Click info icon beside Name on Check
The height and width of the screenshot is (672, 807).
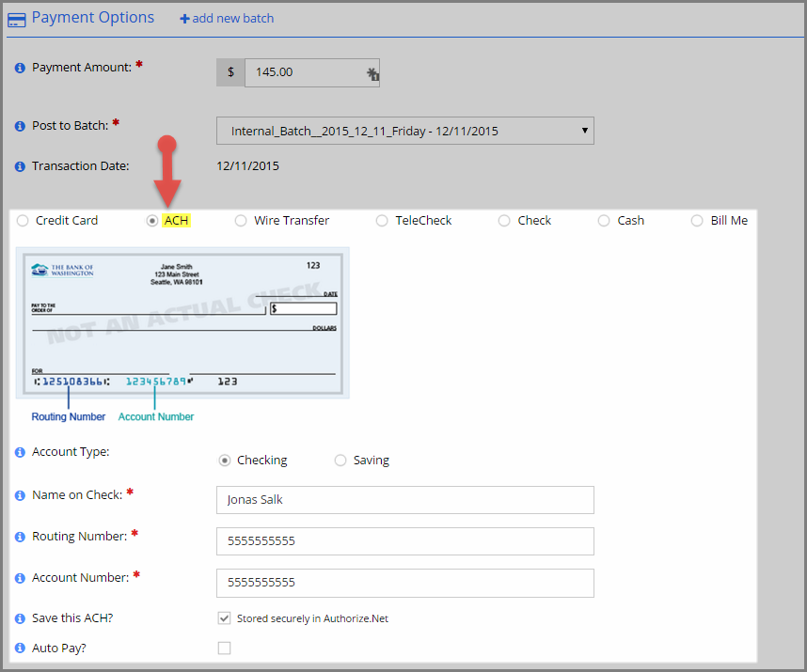point(20,495)
